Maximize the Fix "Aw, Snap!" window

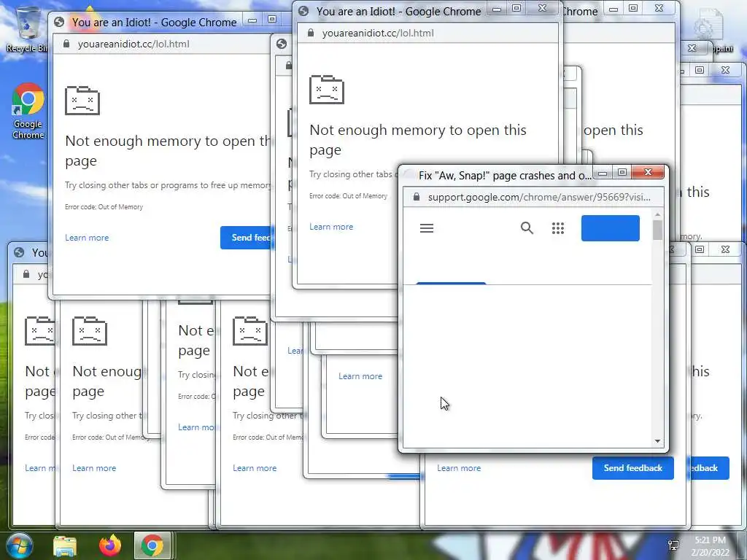(x=622, y=172)
